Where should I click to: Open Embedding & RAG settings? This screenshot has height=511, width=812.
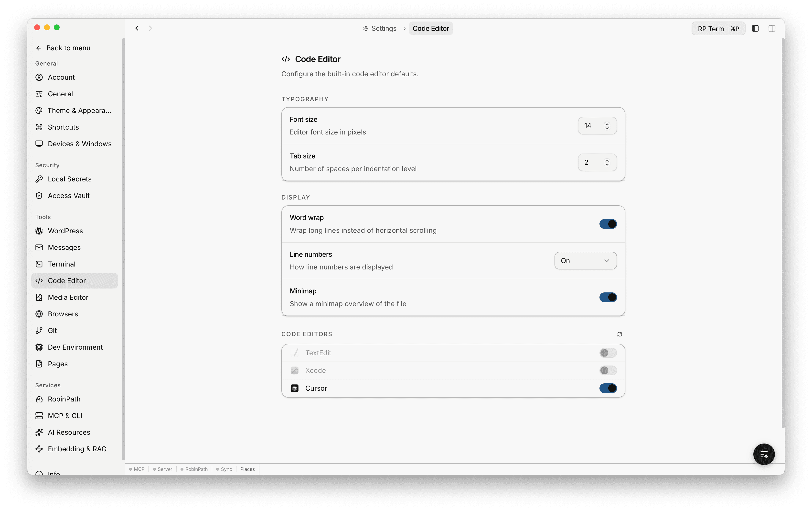click(77, 449)
